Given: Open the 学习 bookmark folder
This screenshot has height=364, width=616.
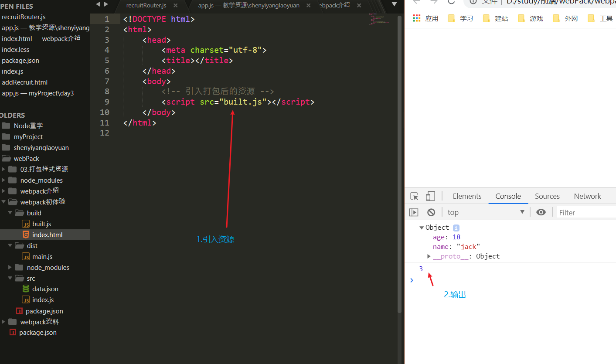Looking at the screenshot, I should click(x=460, y=18).
